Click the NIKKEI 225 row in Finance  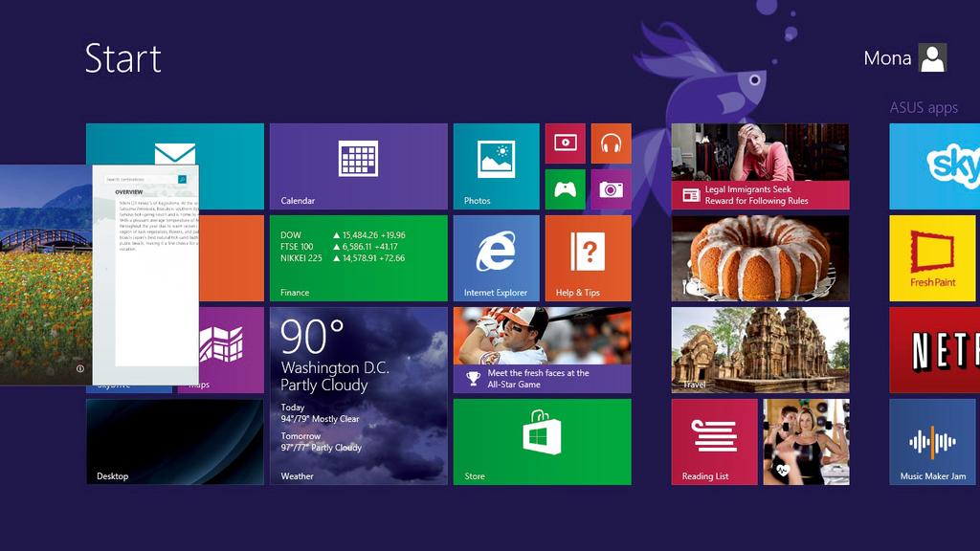click(x=343, y=258)
